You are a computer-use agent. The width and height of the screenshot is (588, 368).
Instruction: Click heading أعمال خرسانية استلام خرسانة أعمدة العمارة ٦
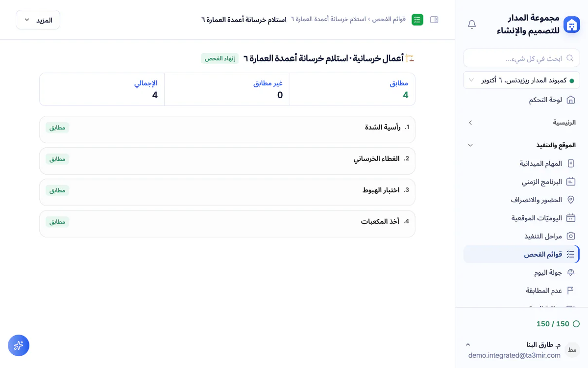(323, 58)
